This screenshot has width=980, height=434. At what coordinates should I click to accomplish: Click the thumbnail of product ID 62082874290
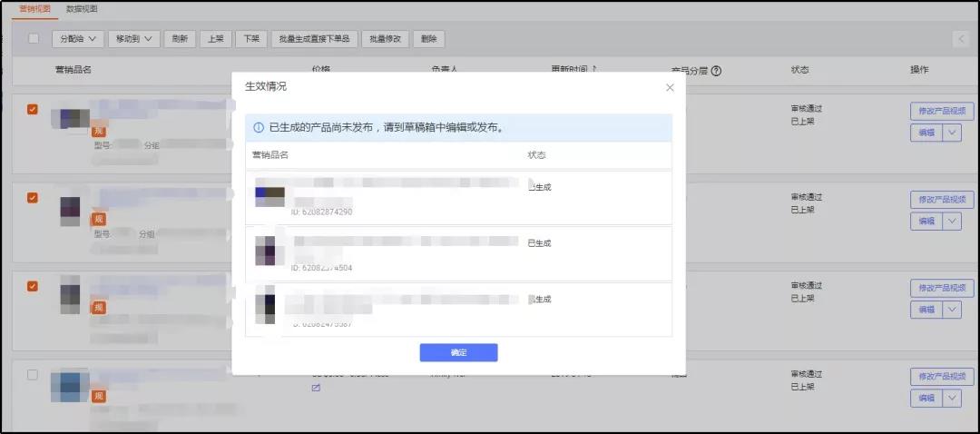click(270, 196)
